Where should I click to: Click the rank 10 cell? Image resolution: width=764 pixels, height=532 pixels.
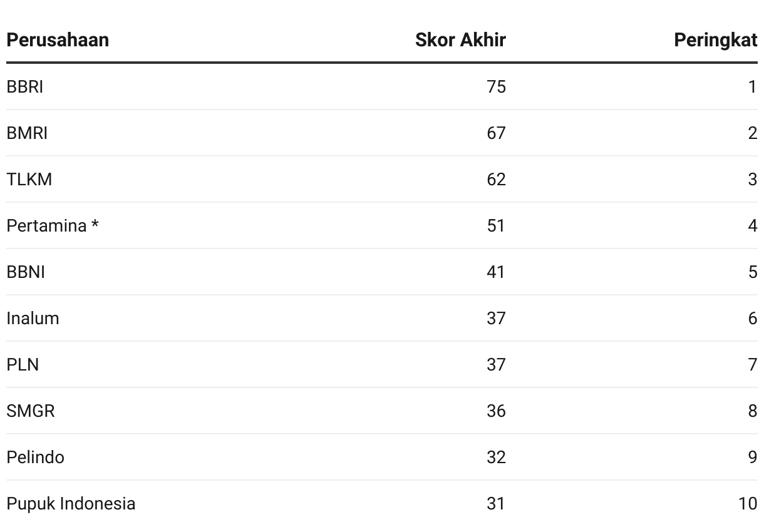pyautogui.click(x=748, y=503)
